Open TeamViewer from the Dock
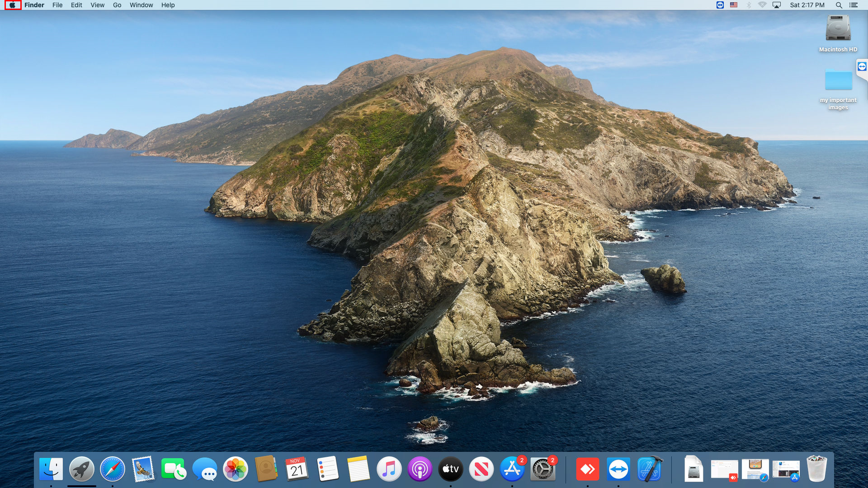Screen dimensions: 868x488 [618, 469]
